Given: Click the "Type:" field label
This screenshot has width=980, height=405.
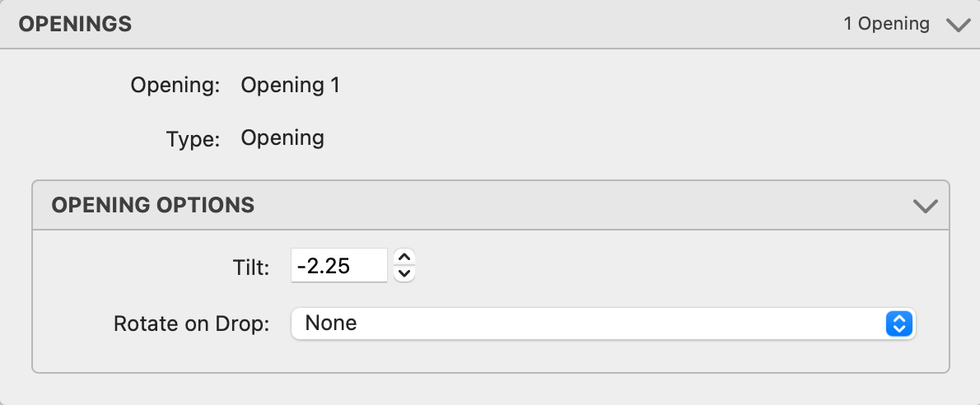Looking at the screenshot, I should pos(193,139).
